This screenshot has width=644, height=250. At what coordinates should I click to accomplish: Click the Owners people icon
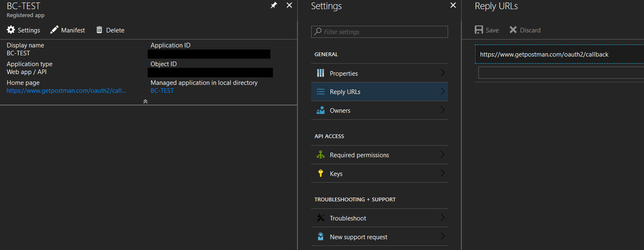[x=320, y=110]
